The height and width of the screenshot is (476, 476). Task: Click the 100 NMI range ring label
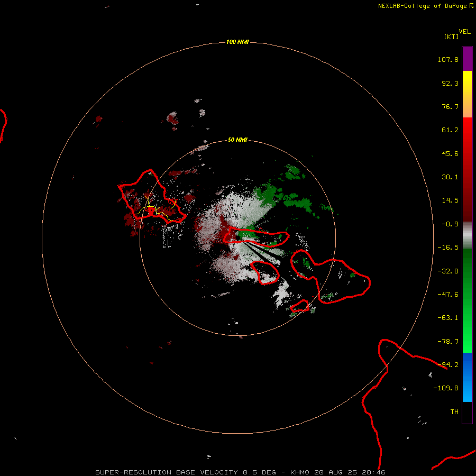(237, 42)
